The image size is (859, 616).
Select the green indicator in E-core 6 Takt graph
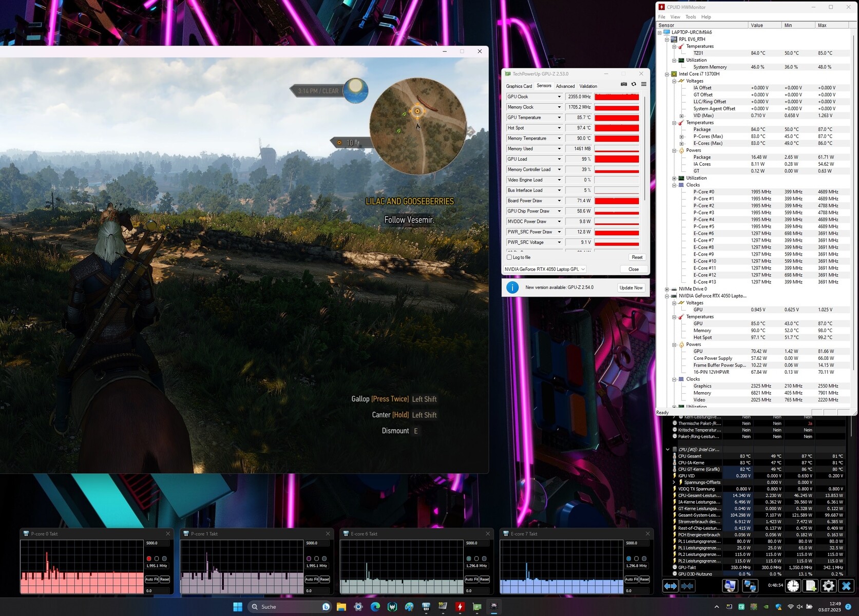pyautogui.click(x=469, y=559)
